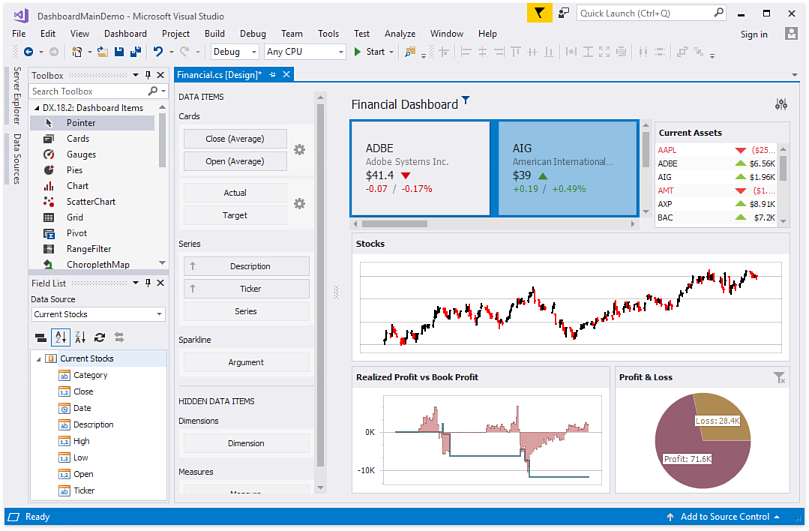This screenshot has height=531, width=809.
Task: Close the Financial.cs [Design] tab
Action: [286, 75]
